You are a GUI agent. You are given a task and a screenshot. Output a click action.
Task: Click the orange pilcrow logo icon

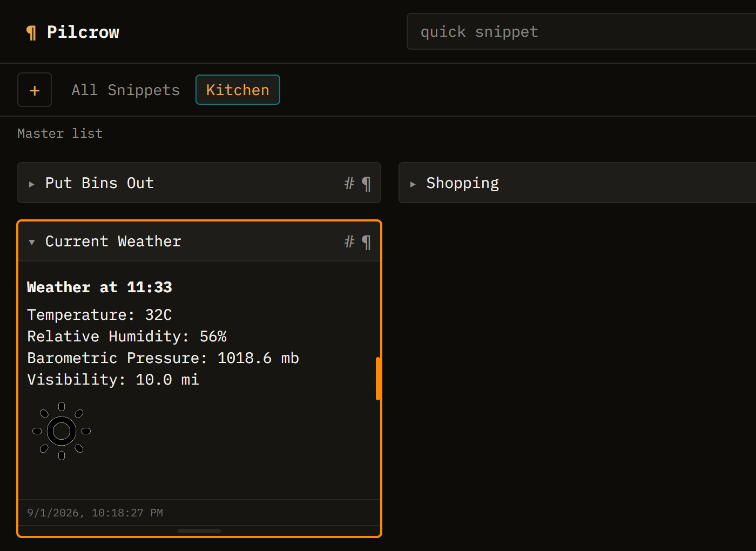[x=31, y=33]
